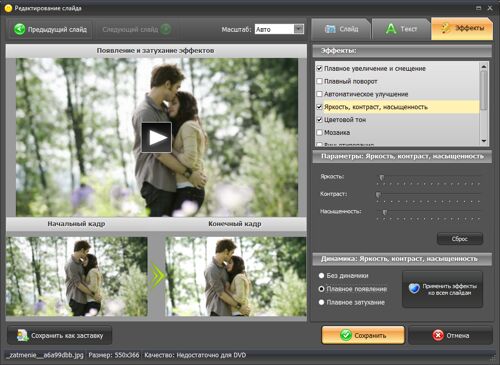This screenshot has width=500, height=365.
Task: Switch to the Текст tab
Action: 400,29
